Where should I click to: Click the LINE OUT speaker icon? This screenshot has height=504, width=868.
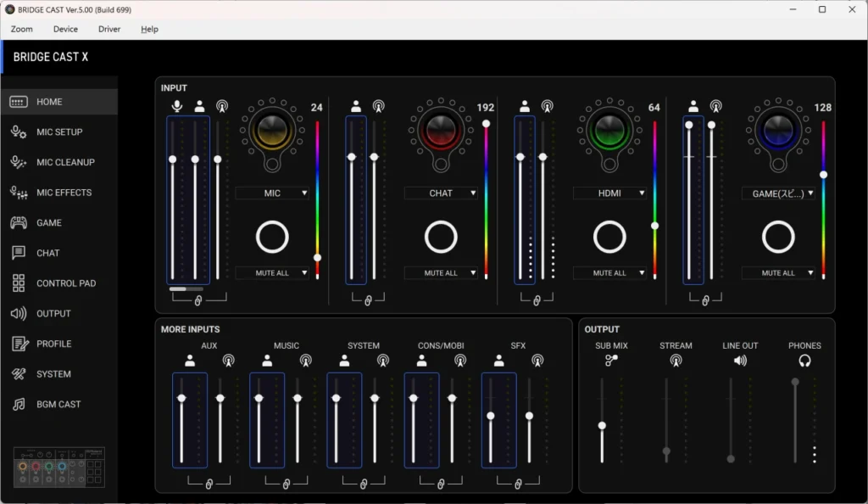tap(740, 361)
